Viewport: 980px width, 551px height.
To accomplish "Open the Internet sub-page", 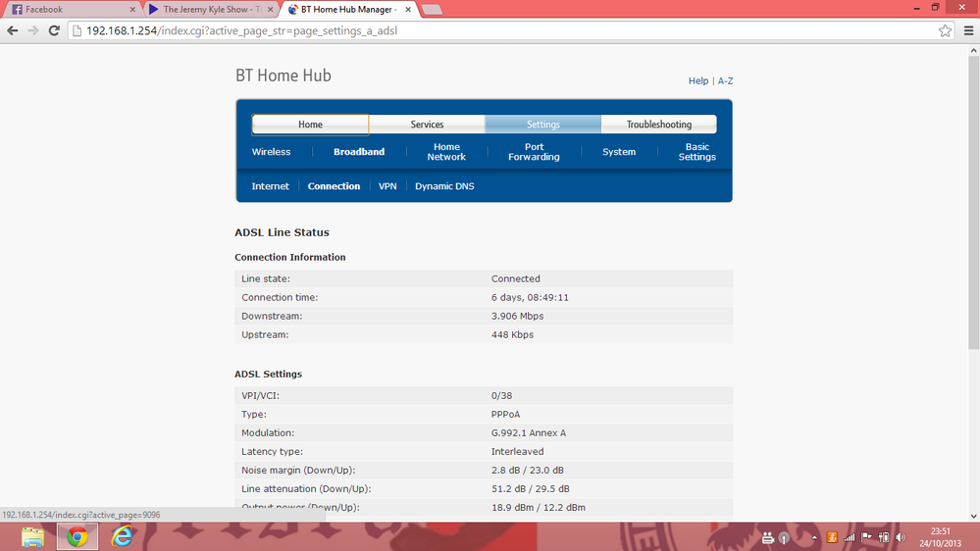I will click(x=270, y=186).
